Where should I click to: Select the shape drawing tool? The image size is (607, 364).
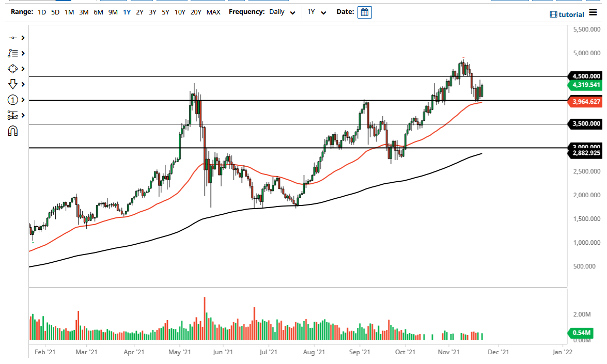[x=12, y=69]
